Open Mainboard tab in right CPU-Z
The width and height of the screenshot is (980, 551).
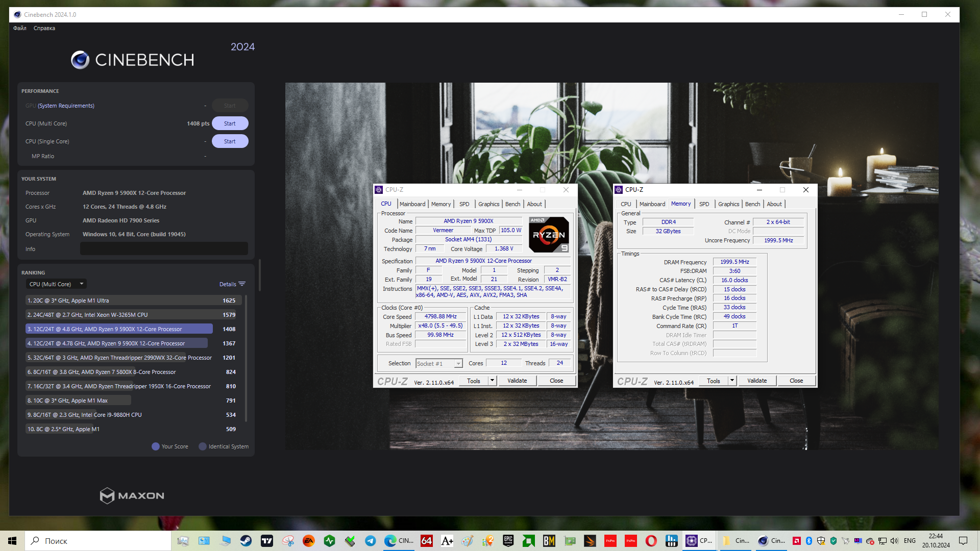(x=652, y=204)
